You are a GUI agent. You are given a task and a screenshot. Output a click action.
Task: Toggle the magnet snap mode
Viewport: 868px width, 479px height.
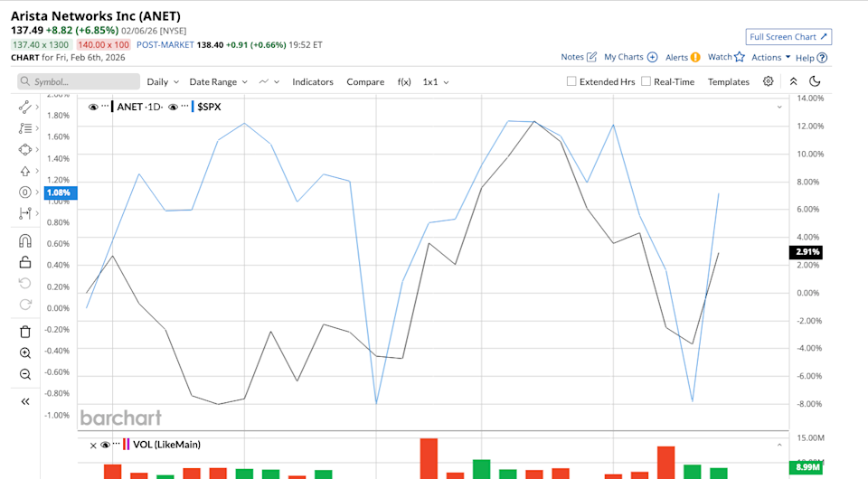tap(25, 241)
